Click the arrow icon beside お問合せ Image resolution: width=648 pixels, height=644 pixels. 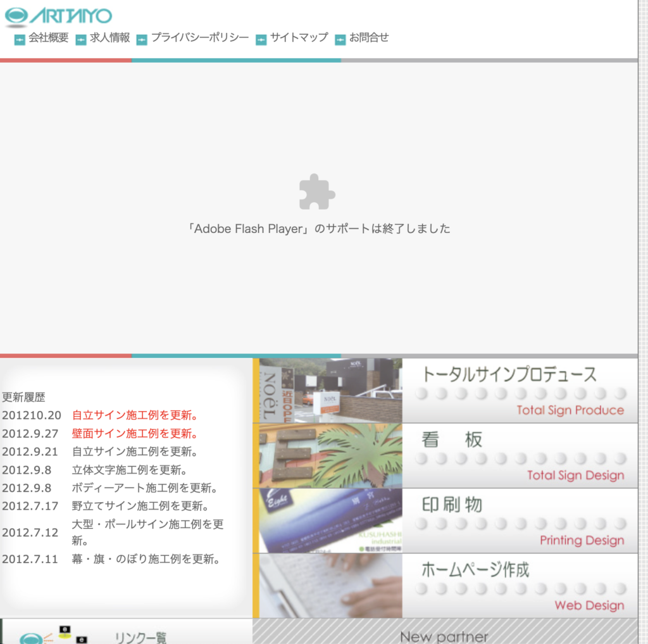(340, 39)
